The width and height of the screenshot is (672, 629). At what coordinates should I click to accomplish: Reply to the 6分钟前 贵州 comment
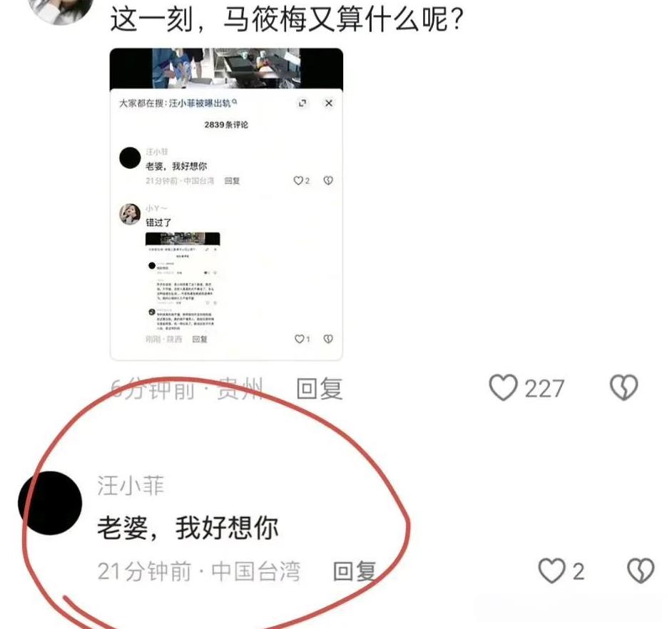coord(320,389)
